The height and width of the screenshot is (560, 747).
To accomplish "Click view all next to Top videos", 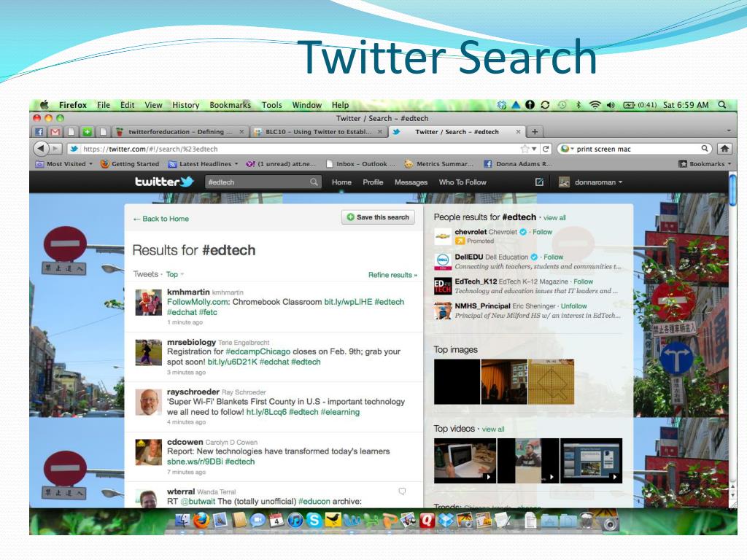I will (x=493, y=429).
